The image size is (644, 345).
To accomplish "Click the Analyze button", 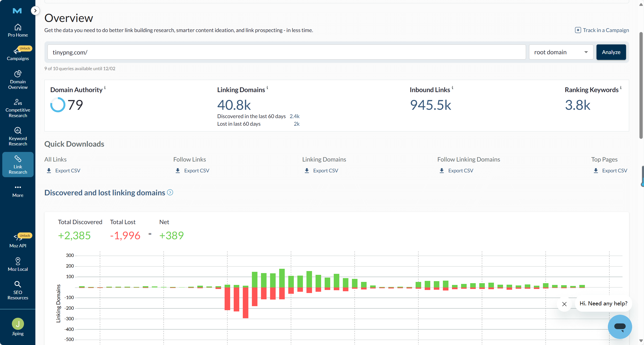I will 611,52.
